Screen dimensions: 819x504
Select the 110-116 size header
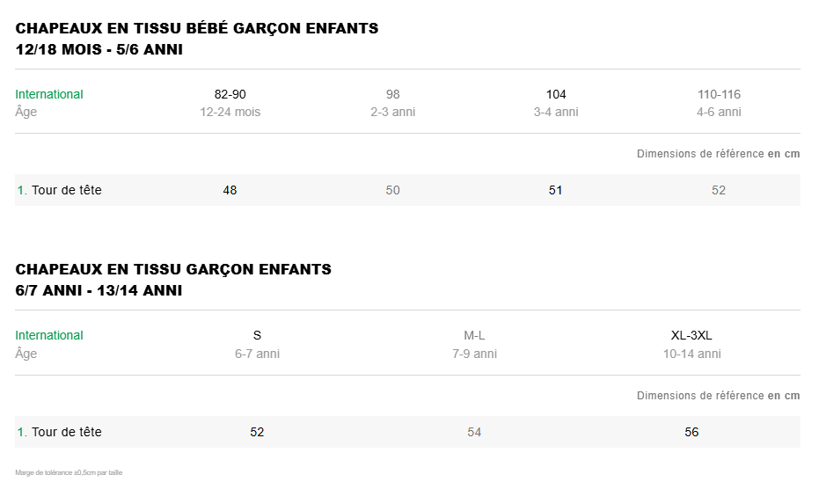(719, 94)
